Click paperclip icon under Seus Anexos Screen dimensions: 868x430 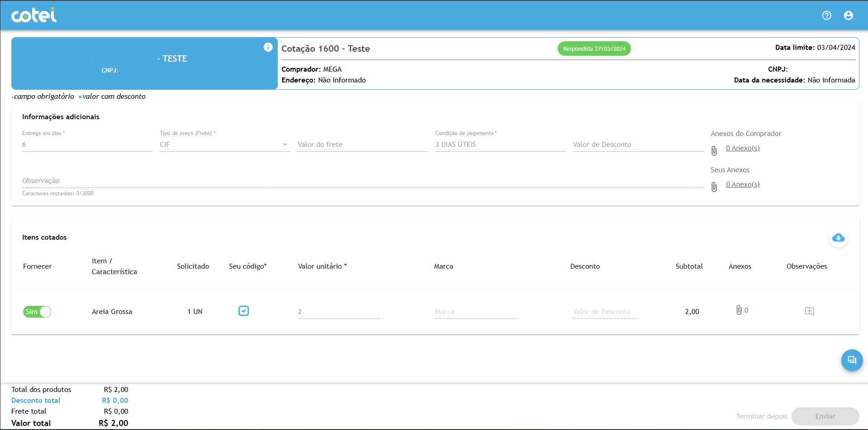tap(714, 187)
